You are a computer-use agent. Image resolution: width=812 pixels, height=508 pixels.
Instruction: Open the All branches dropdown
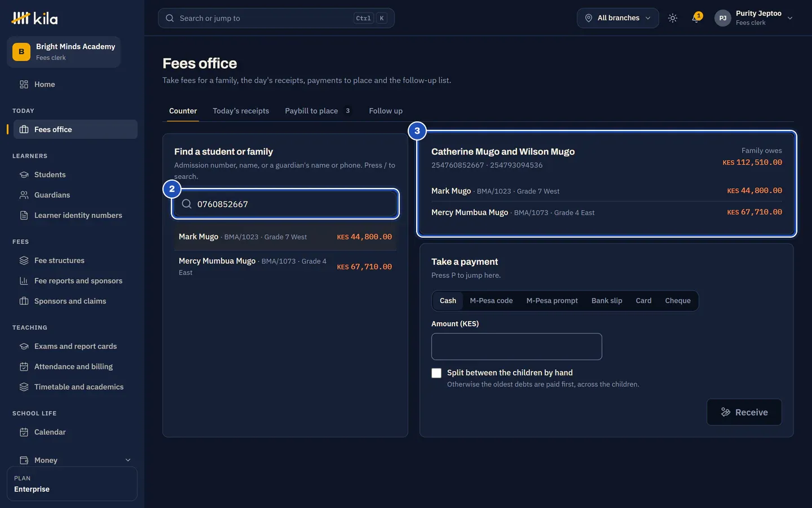pyautogui.click(x=617, y=18)
